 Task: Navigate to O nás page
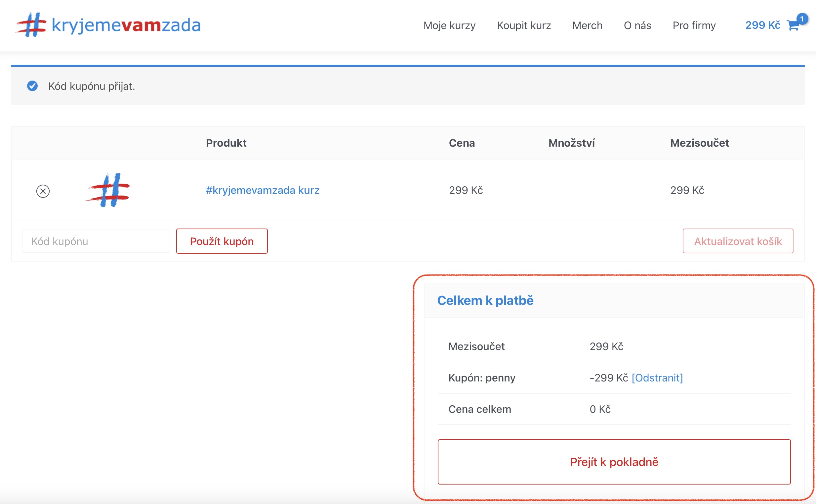(x=637, y=25)
